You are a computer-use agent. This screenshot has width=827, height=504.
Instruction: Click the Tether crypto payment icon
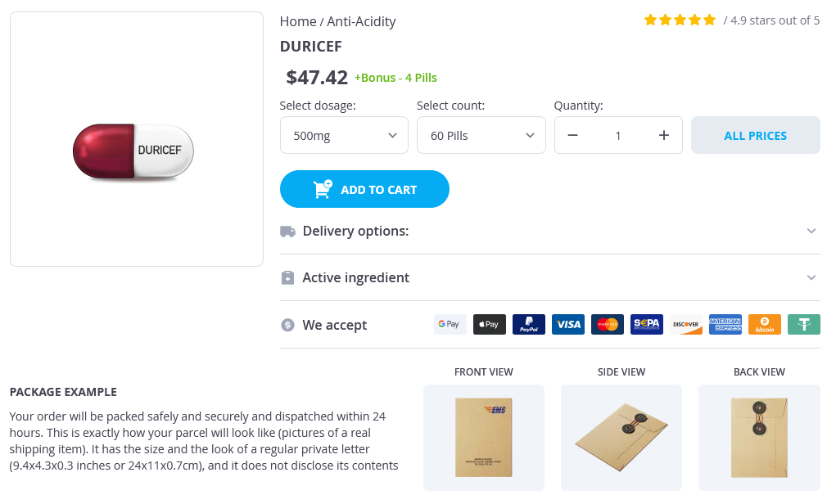click(803, 324)
